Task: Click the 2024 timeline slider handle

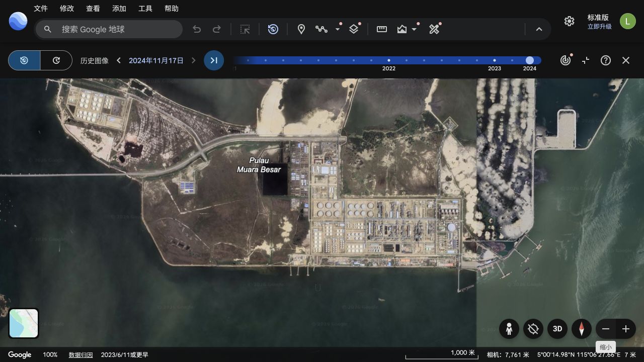Action: click(530, 60)
